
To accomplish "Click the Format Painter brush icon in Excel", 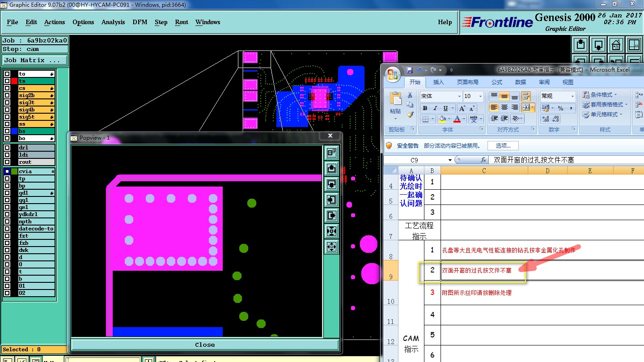I will click(410, 114).
